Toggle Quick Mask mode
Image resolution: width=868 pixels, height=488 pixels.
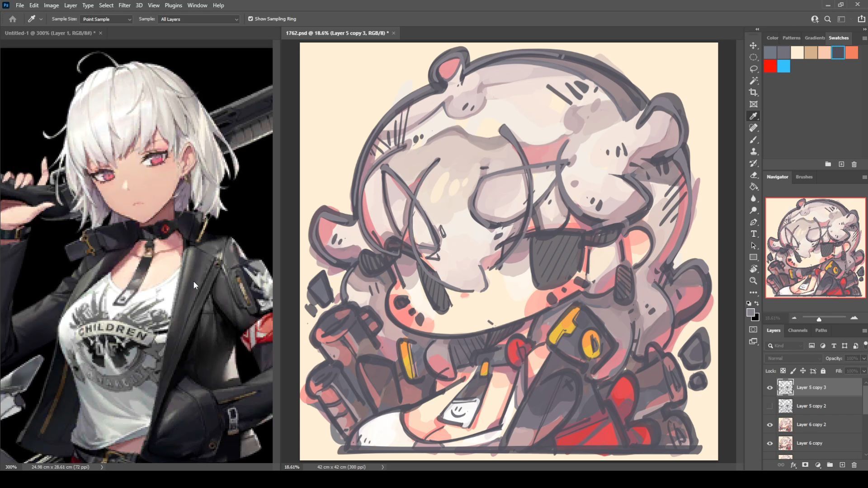tap(754, 329)
